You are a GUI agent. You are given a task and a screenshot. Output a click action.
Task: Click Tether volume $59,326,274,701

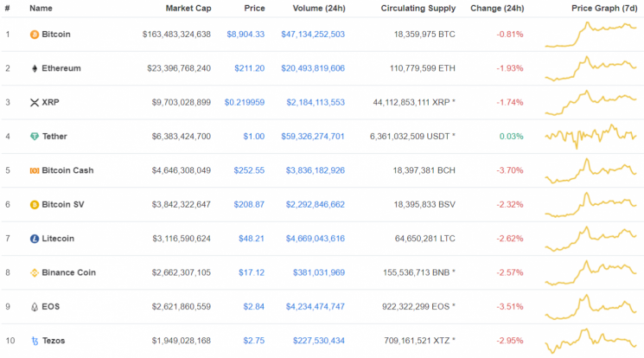[x=313, y=137]
